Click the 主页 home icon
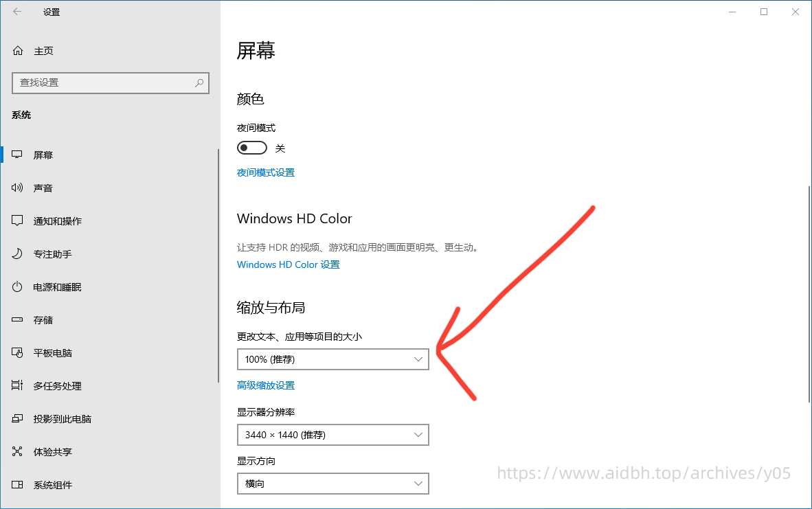This screenshot has height=509, width=812. 18,51
